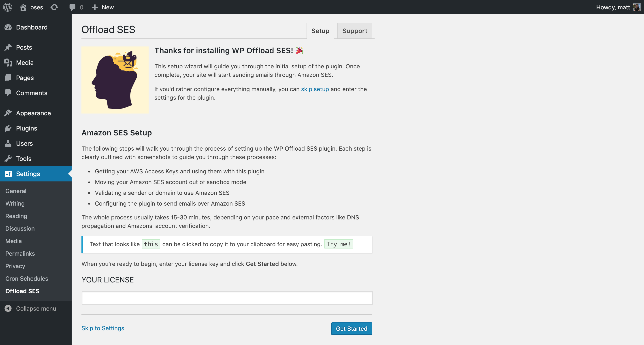Viewport: 644px width, 345px height.
Task: Select the Settings menu label
Action: coord(28,174)
